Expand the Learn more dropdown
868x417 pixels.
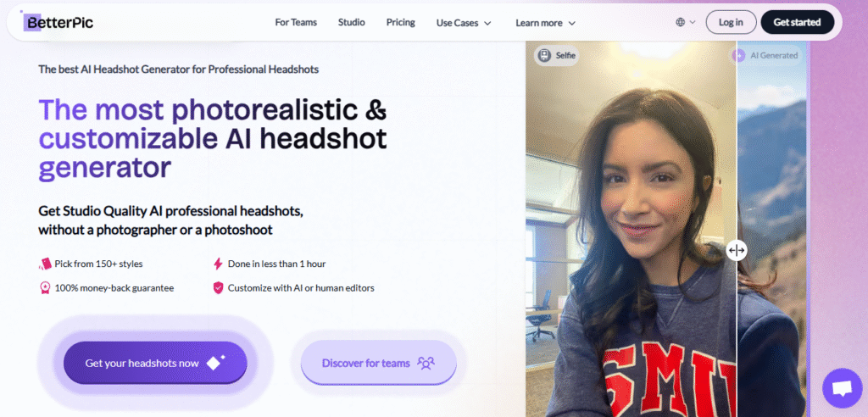(545, 23)
